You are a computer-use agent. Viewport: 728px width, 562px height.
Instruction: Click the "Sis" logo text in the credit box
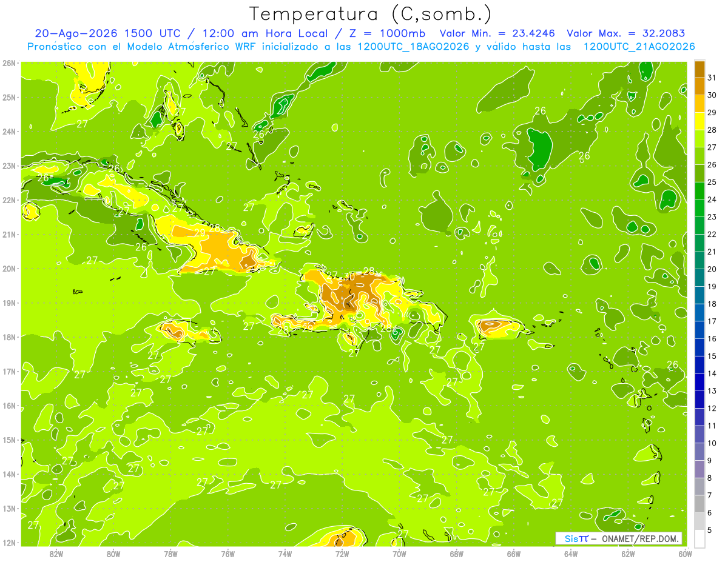[x=571, y=538]
